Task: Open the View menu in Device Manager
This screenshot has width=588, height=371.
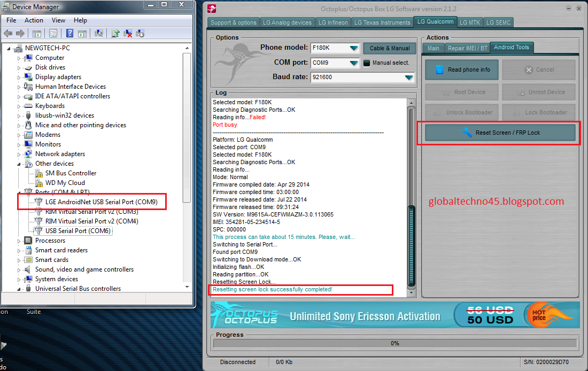Action: point(58,20)
